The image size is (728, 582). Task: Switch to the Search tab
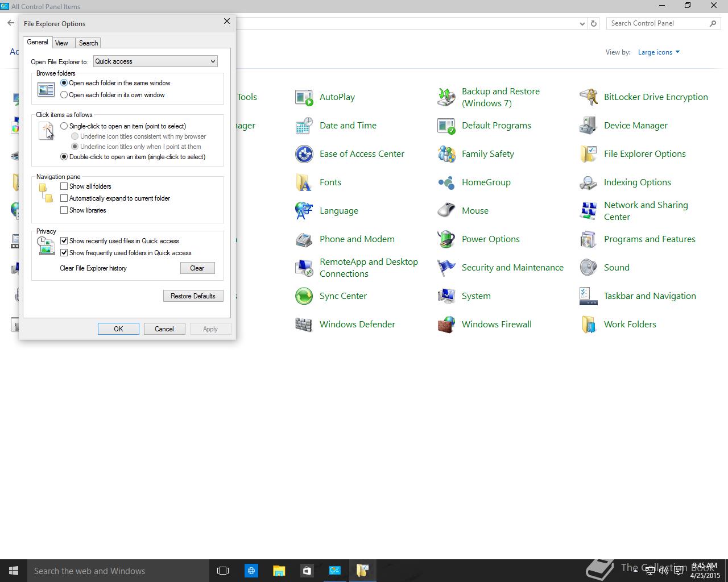click(x=88, y=43)
